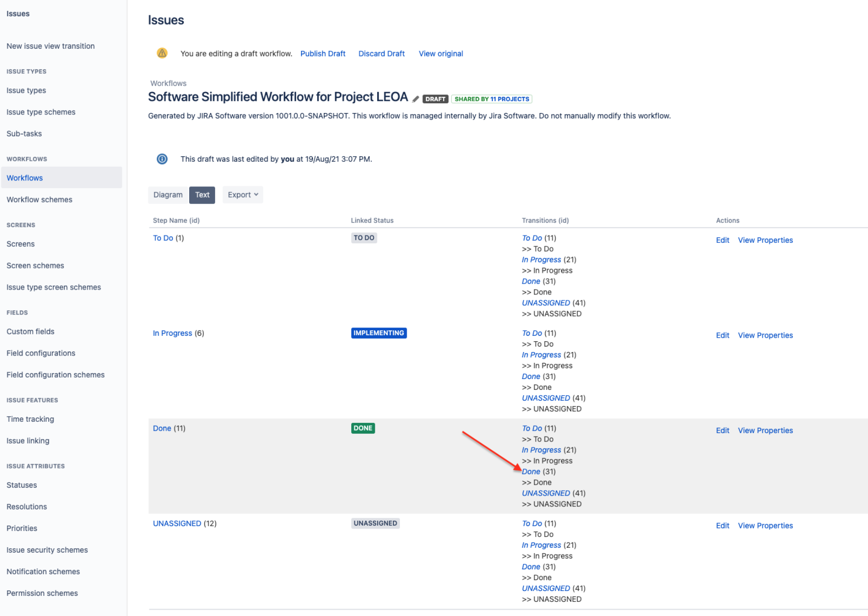Image resolution: width=868 pixels, height=616 pixels.
Task: Click the SHARED BY 11 PROJECTS badge
Action: point(491,99)
